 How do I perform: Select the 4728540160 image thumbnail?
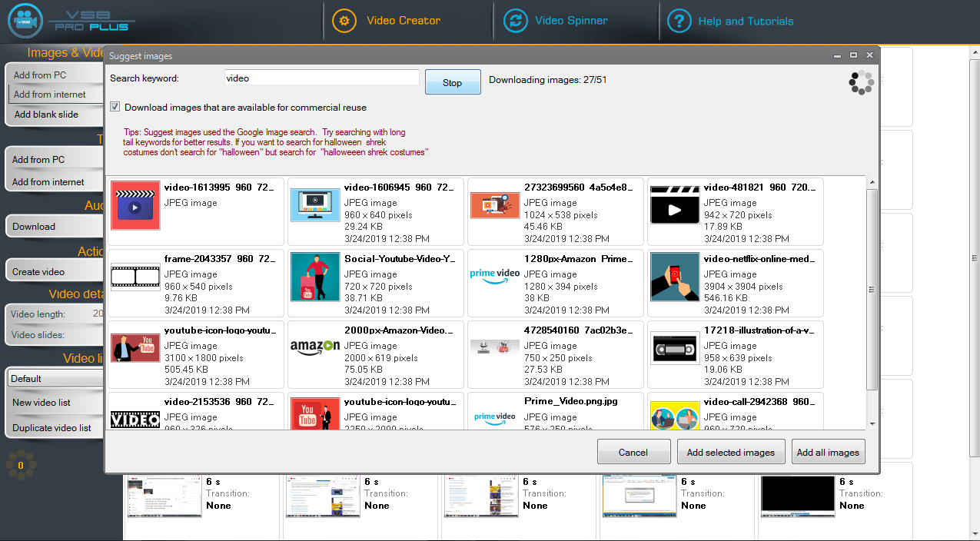(x=495, y=347)
